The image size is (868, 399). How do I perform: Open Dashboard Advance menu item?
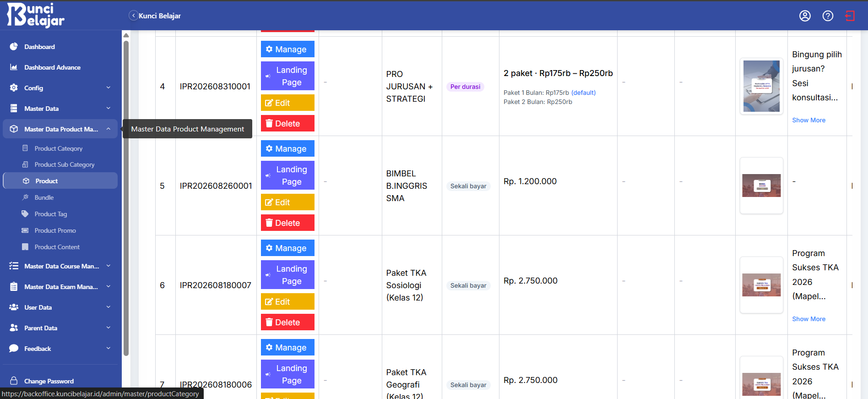coord(60,67)
